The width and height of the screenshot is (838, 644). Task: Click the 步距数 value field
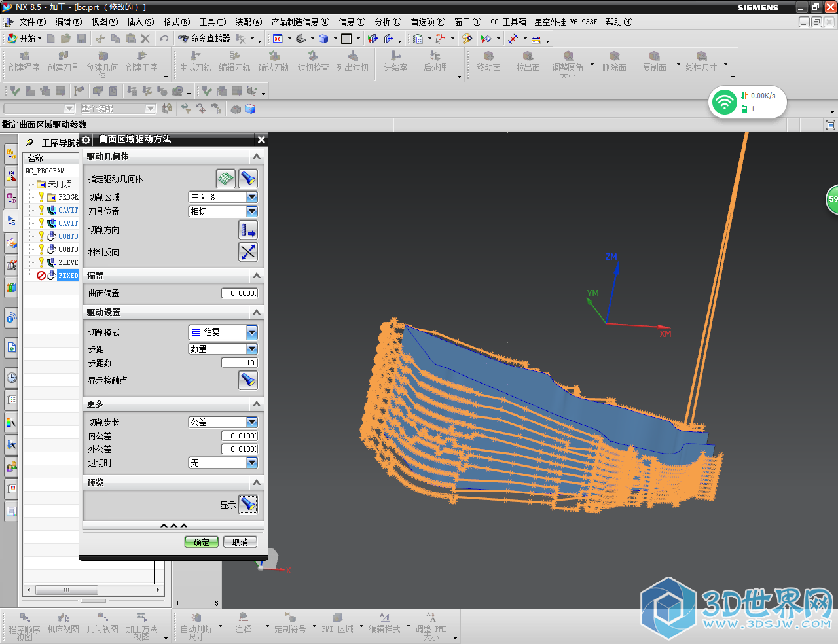(239, 363)
